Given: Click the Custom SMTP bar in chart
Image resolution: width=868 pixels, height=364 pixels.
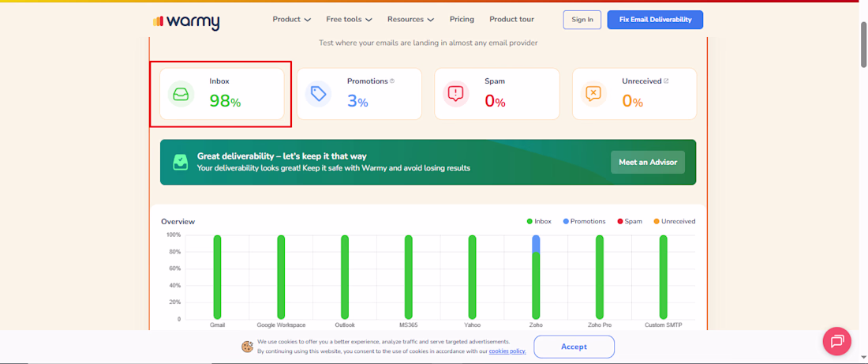Looking at the screenshot, I should coord(663,277).
